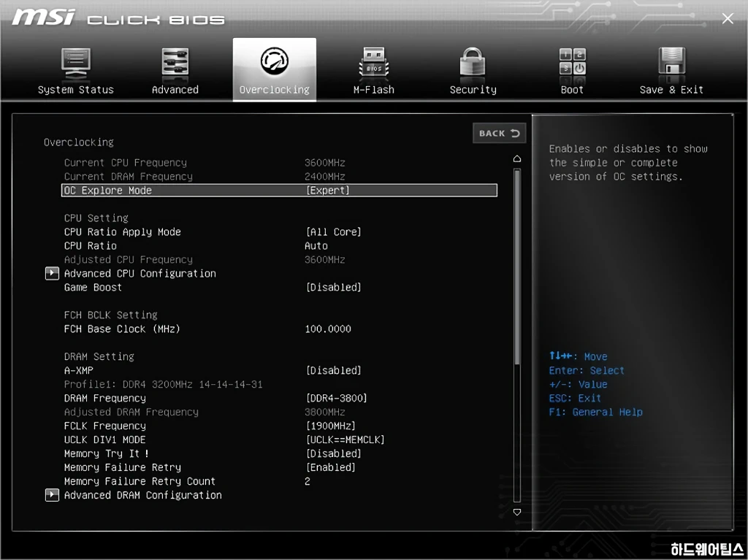Viewport: 748px width, 560px height.
Task: Close the Click BIOS window
Action: tap(728, 18)
